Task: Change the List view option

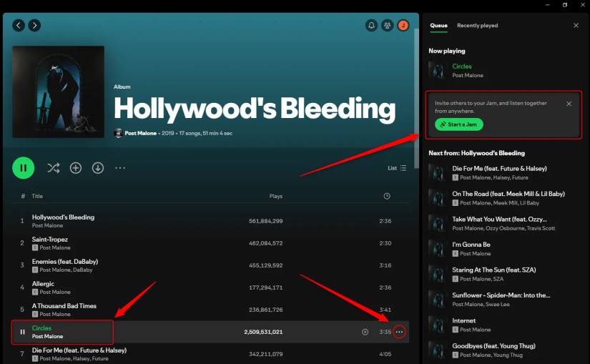Action: coord(397,168)
